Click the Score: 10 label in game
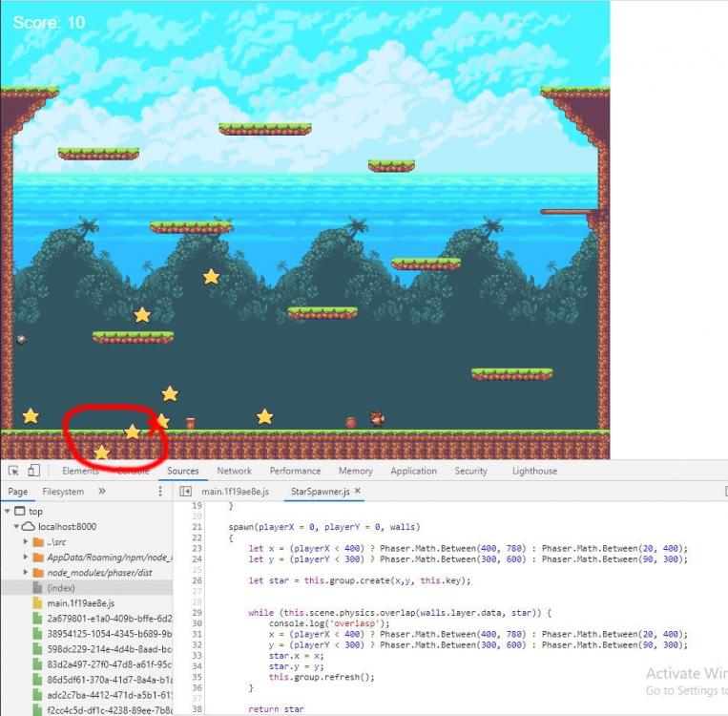Screen dimensions: 728x716 [x=49, y=22]
